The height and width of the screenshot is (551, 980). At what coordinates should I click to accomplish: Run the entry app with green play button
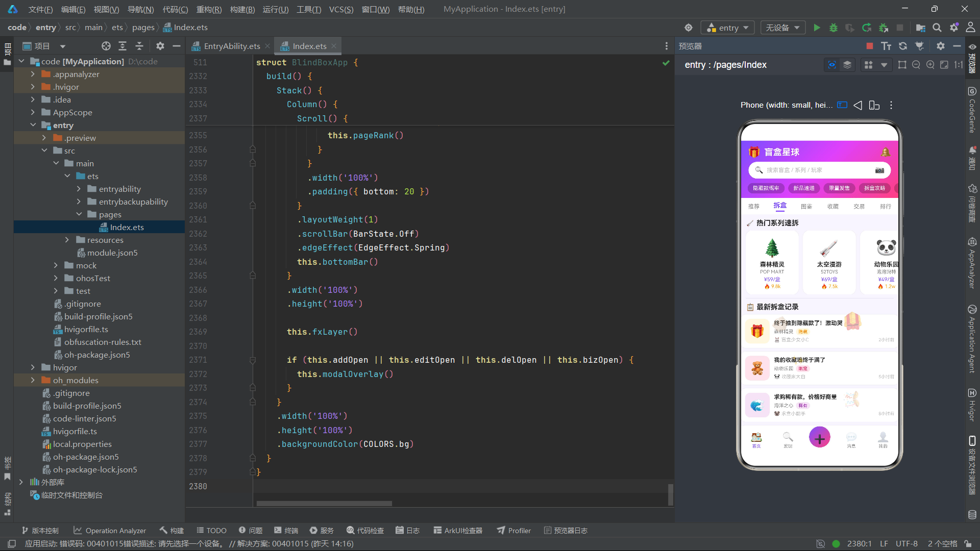817,28
